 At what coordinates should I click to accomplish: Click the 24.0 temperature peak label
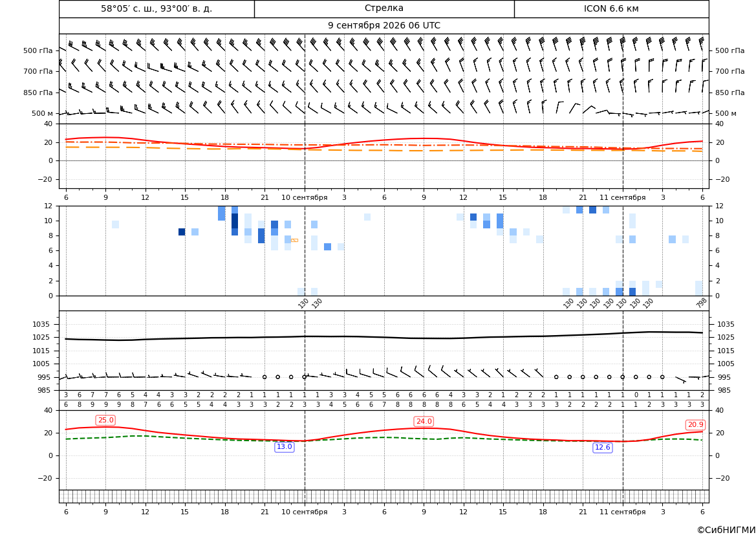coord(424,421)
